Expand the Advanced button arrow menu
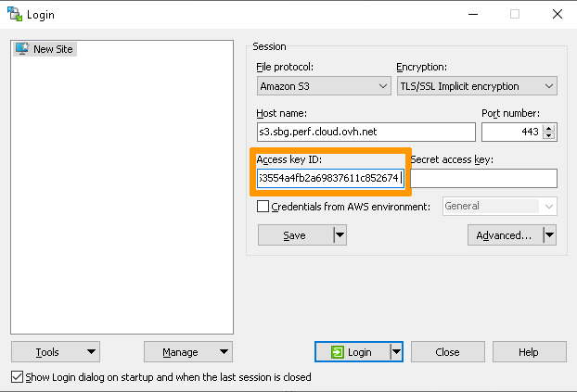This screenshot has width=577, height=392. coord(550,235)
